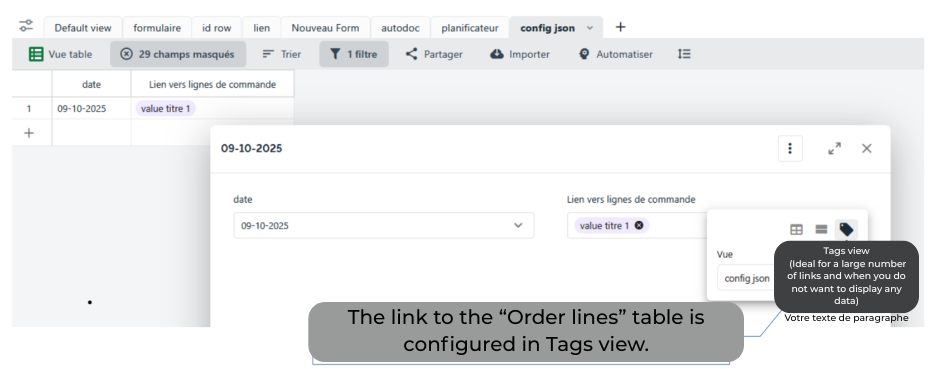Open the view settings sliders icon
The height and width of the screenshot is (369, 928).
(x=26, y=25)
